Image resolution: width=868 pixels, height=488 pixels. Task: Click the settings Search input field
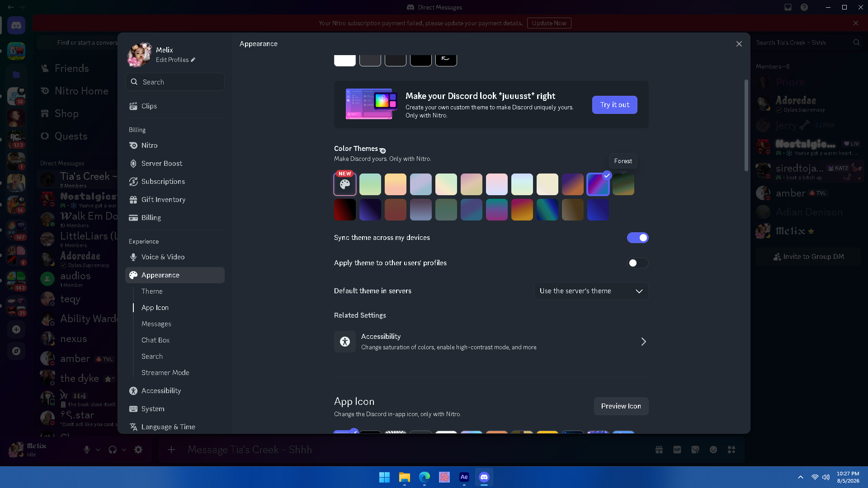[x=175, y=82]
